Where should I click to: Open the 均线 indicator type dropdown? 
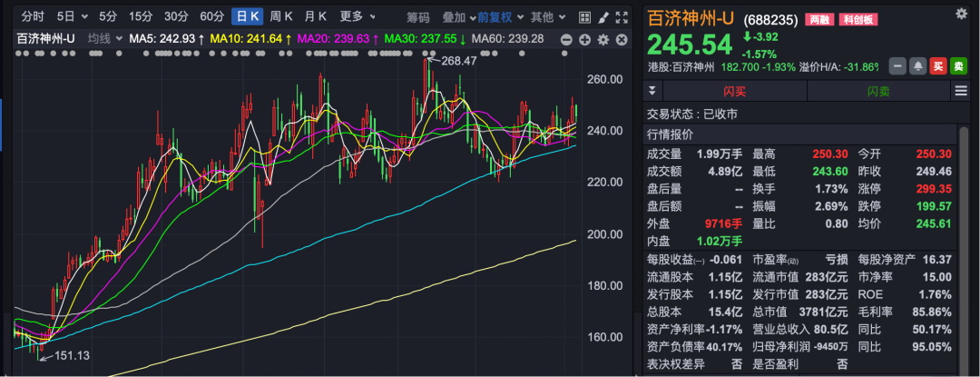105,39
